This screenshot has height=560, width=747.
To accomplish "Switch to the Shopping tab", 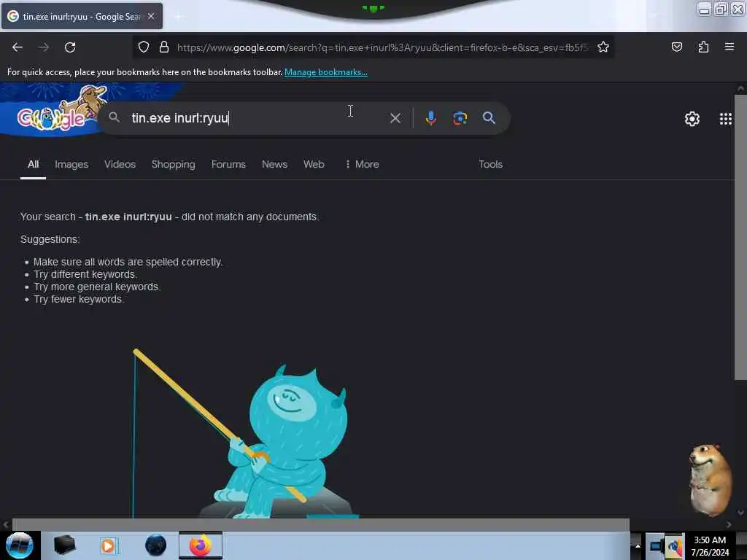I will point(174,164).
